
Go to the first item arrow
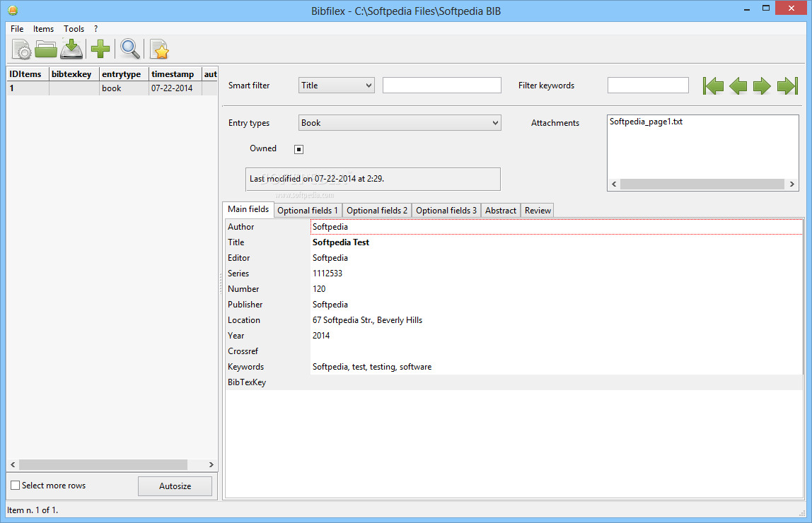tap(713, 86)
